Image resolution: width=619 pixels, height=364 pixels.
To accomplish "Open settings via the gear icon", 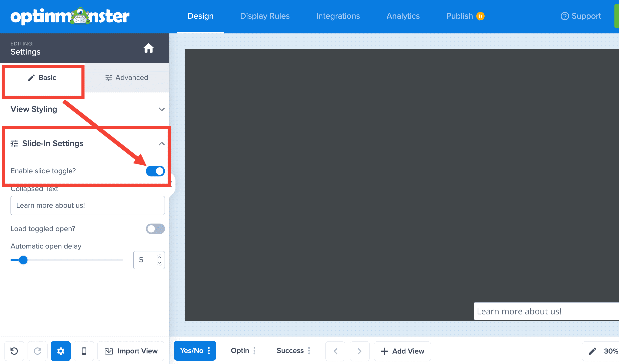I will point(61,351).
